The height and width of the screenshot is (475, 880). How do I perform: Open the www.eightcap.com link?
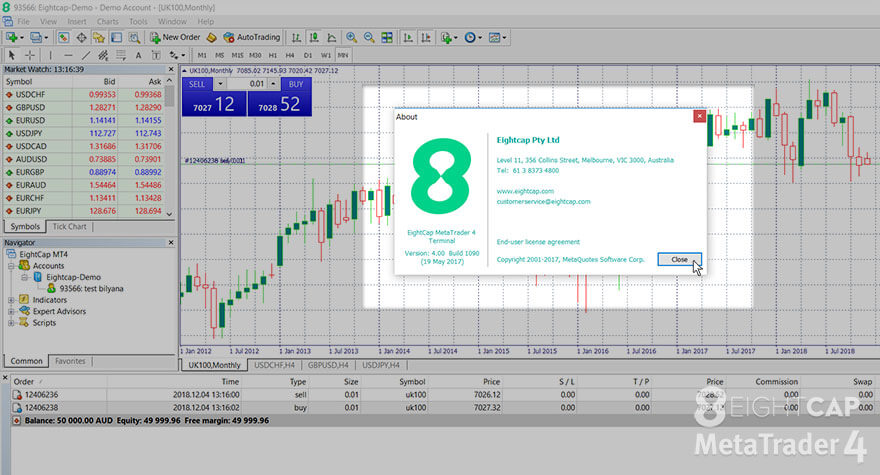(x=525, y=191)
